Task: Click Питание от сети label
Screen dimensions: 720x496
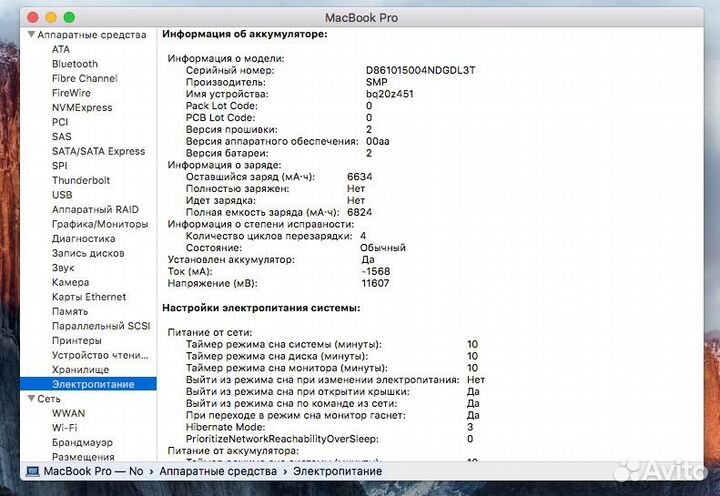Action: point(210,332)
